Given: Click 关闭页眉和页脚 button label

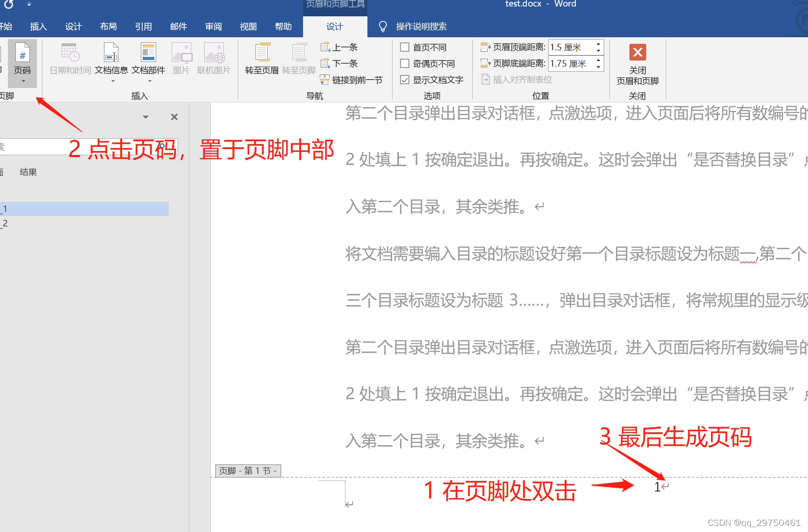Looking at the screenshot, I should [637, 75].
